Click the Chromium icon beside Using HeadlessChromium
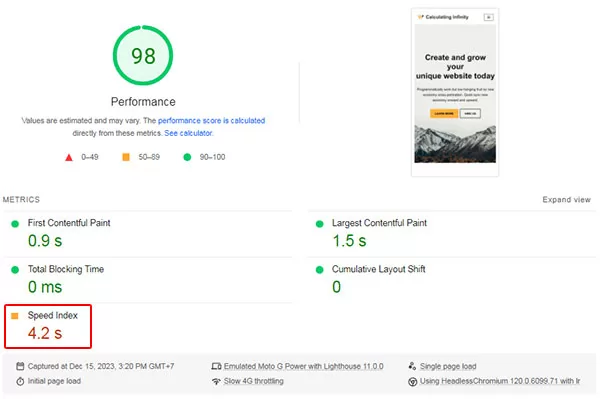The width and height of the screenshot is (600, 399). click(412, 381)
